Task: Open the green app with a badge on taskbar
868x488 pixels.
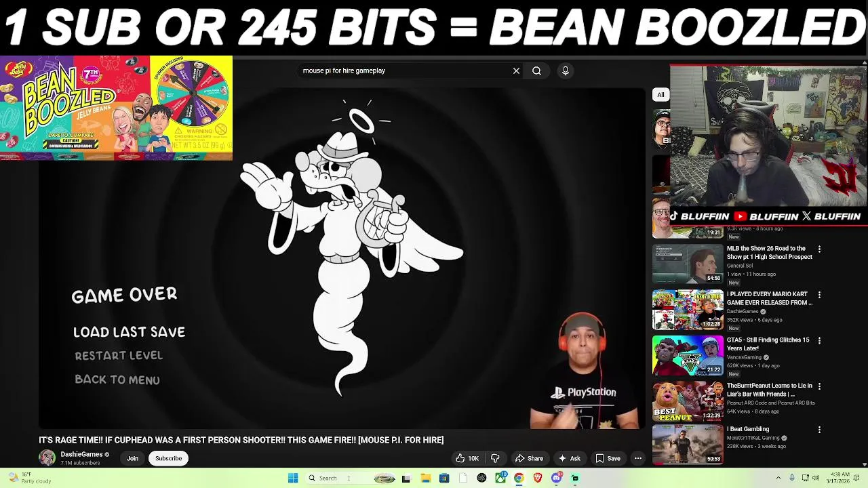Action: [500, 479]
